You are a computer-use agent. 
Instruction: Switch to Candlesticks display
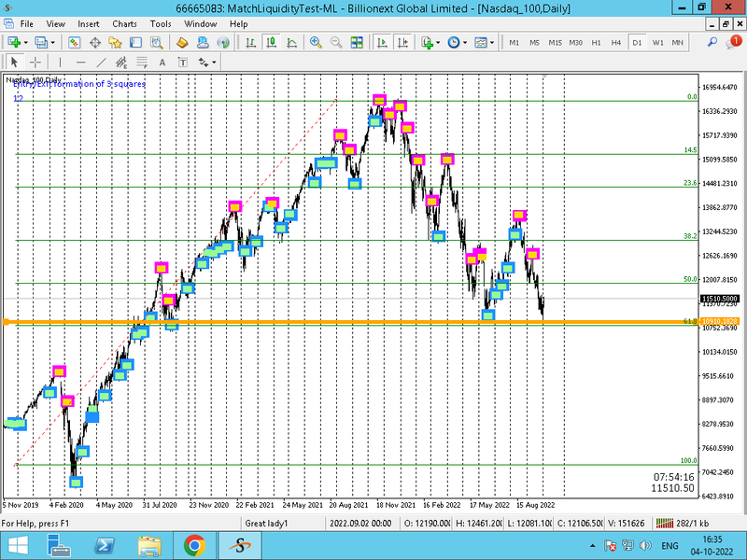pos(271,42)
